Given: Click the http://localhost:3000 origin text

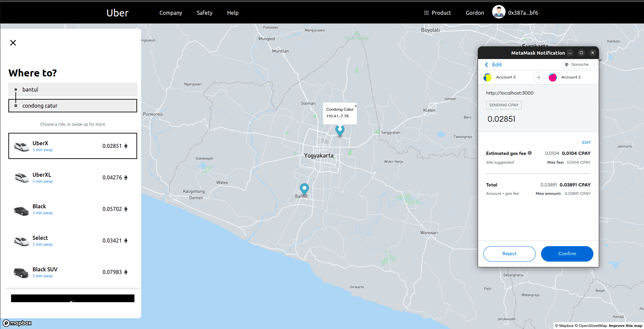Looking at the screenshot, I should [510, 93].
